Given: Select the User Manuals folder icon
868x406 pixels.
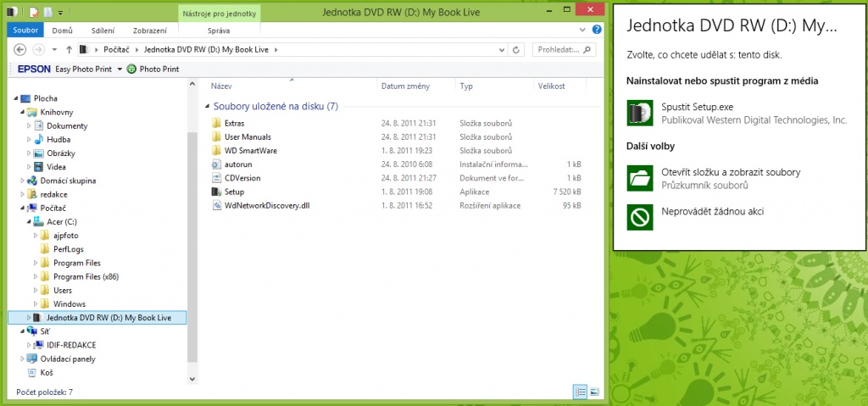Looking at the screenshot, I should pyautogui.click(x=216, y=136).
